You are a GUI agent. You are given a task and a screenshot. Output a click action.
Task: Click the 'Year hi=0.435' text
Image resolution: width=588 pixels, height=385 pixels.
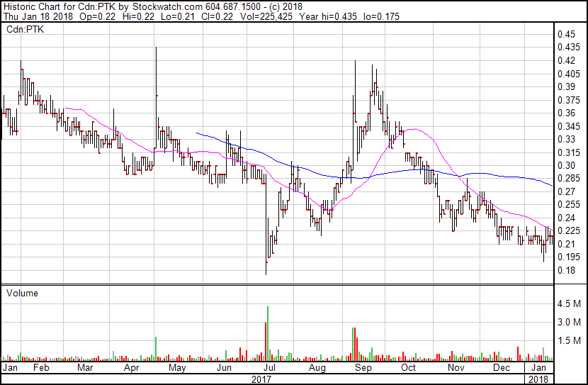(x=328, y=16)
